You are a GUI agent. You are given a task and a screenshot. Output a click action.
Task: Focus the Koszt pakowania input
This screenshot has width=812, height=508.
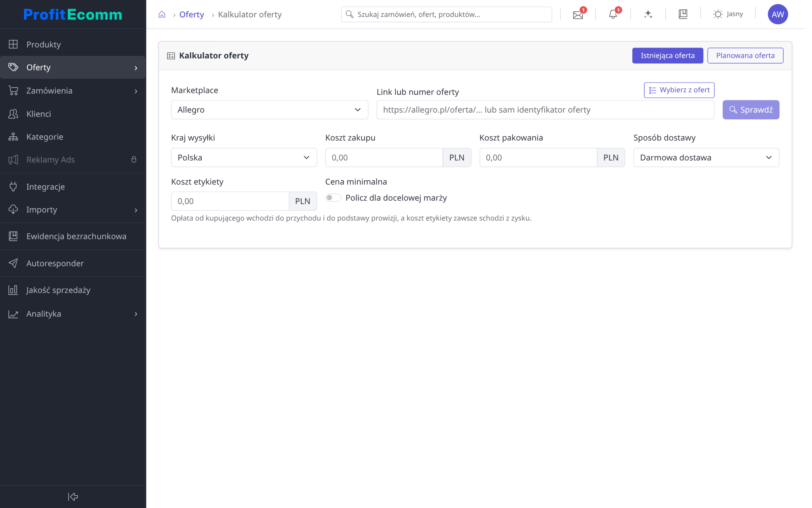click(x=538, y=157)
